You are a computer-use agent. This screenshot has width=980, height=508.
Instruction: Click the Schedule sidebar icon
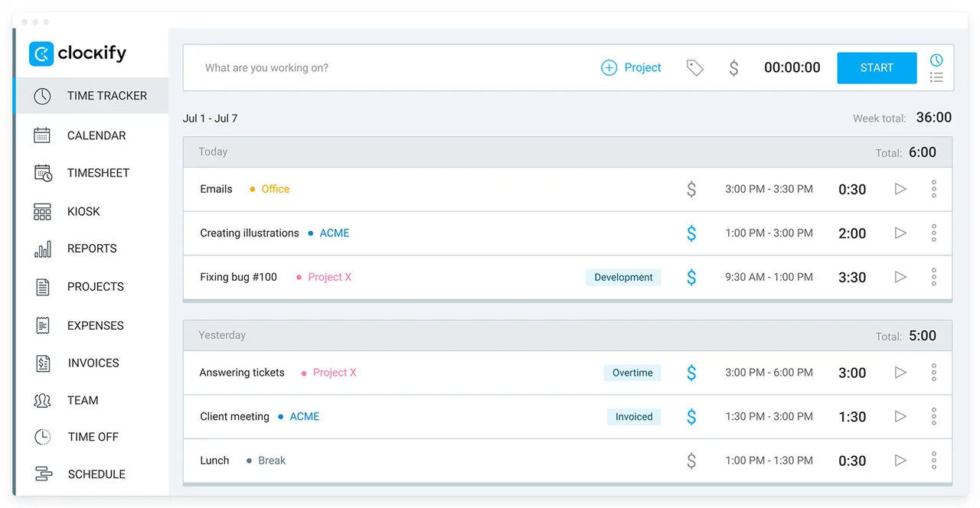pos(44,474)
